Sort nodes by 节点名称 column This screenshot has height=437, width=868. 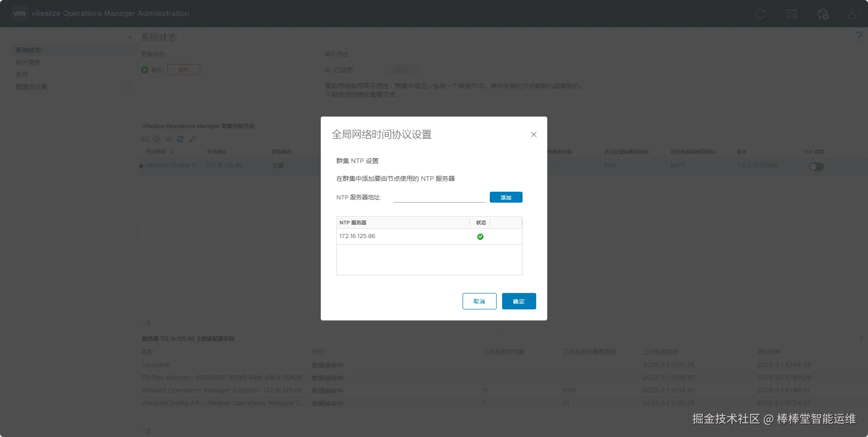pos(156,152)
